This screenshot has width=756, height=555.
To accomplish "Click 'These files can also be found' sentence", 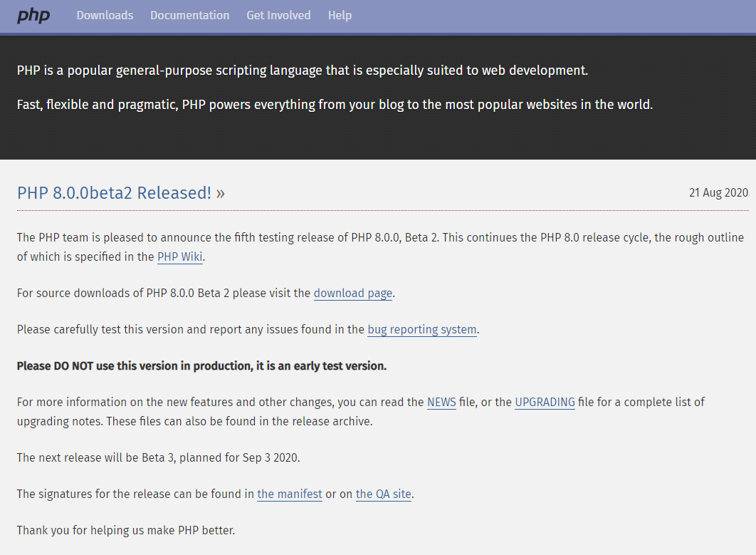I will pyautogui.click(x=240, y=421).
